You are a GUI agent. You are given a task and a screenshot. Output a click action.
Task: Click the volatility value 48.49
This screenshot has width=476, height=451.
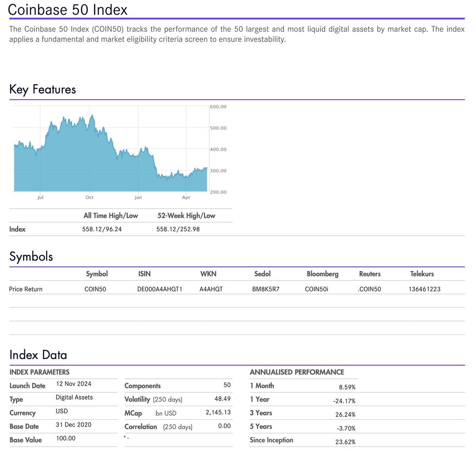(223, 399)
